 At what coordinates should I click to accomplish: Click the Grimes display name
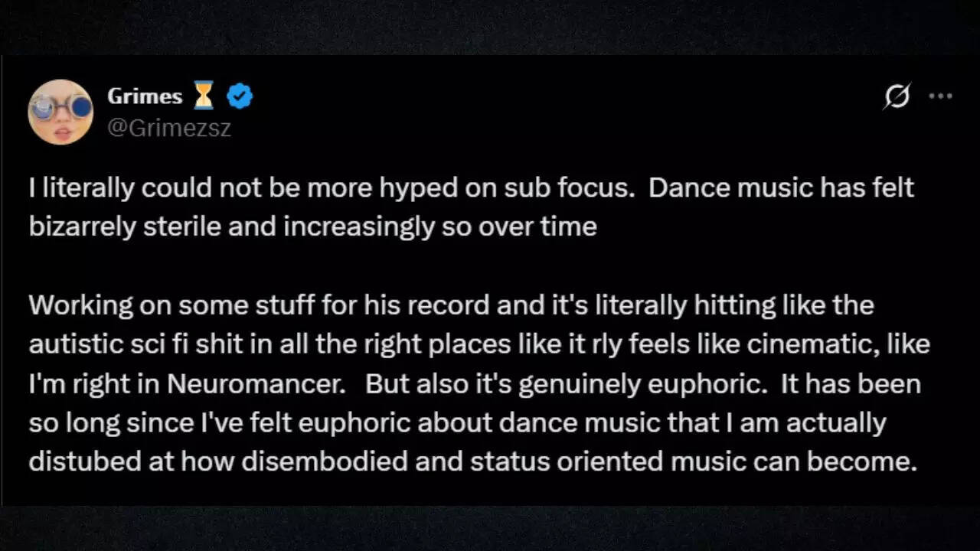[145, 96]
